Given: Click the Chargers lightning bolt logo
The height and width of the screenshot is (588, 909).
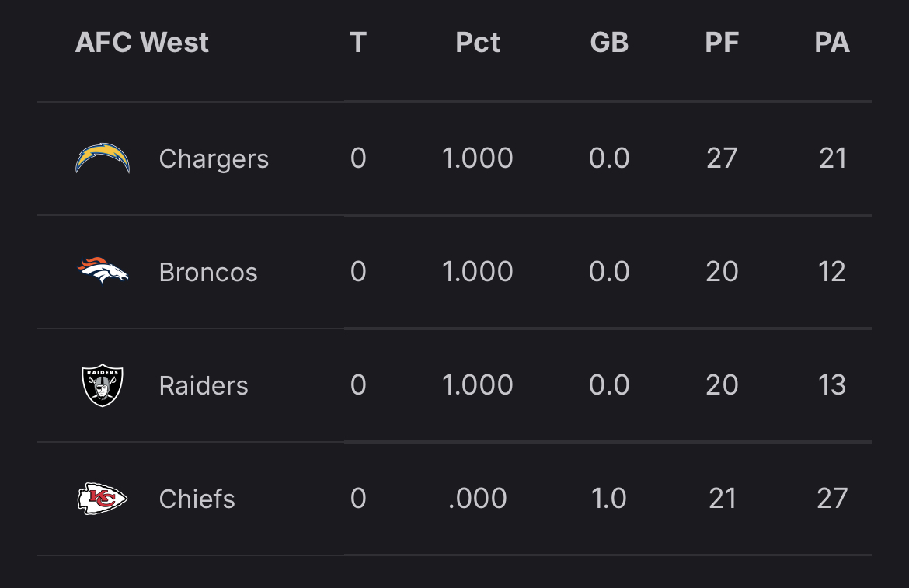Looking at the screenshot, I should (x=103, y=158).
